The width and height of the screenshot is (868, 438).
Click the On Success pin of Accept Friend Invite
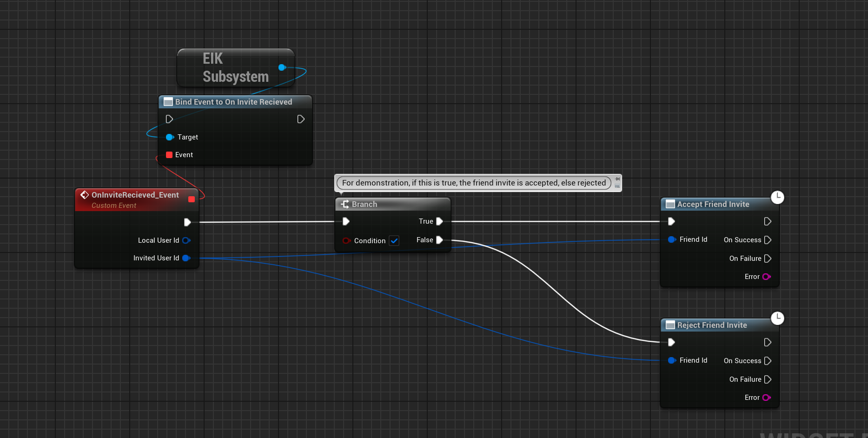tap(767, 240)
